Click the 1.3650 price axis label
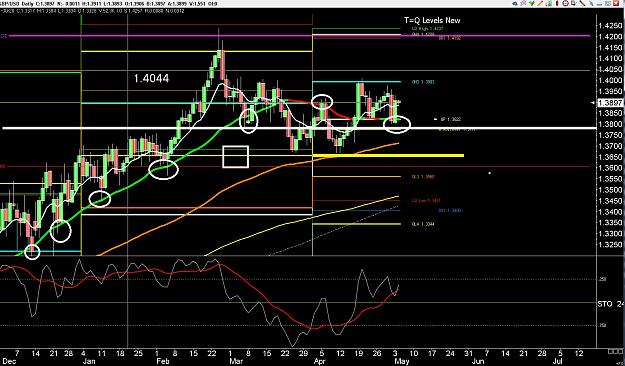Viewport: 625px width, 366px height. coord(610,157)
